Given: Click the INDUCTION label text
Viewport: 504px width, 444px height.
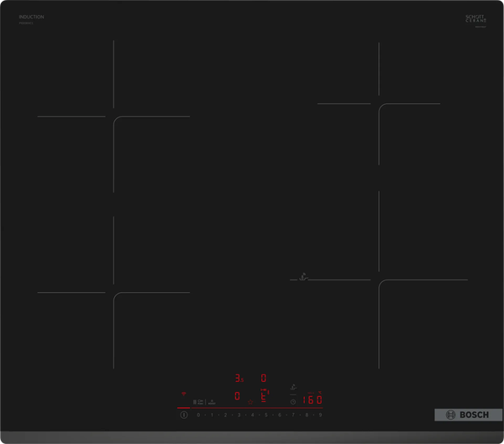Looking at the screenshot, I should (31, 17).
